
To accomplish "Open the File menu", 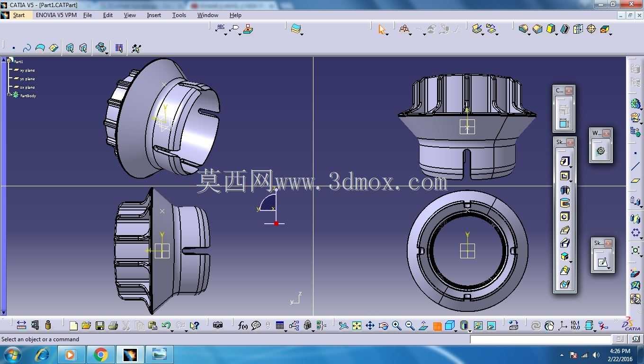I will [x=88, y=15].
